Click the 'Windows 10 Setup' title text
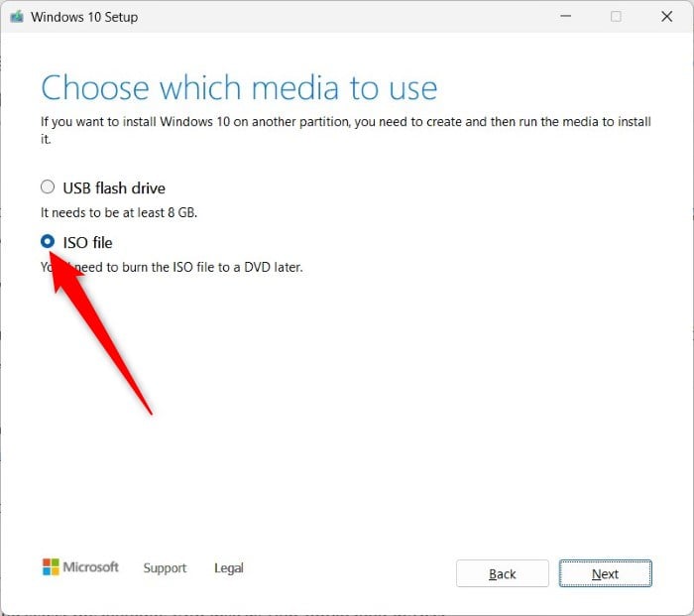This screenshot has width=694, height=616. click(84, 17)
